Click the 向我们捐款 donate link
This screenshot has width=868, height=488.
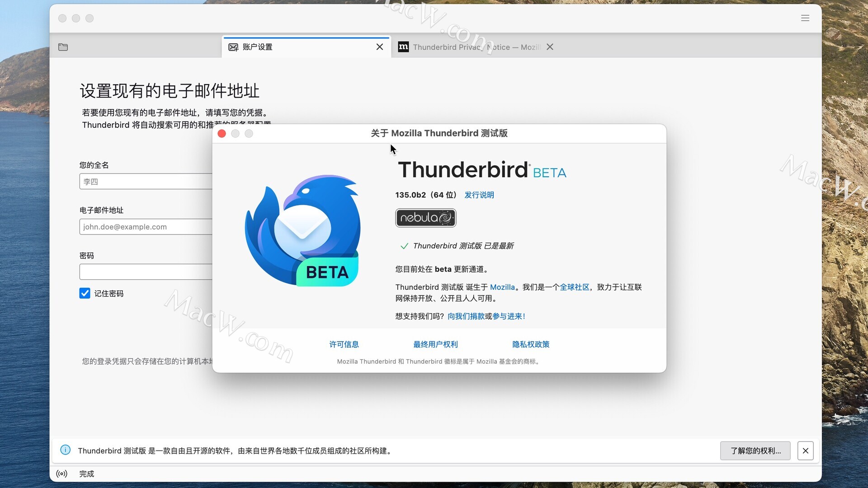[x=466, y=316]
